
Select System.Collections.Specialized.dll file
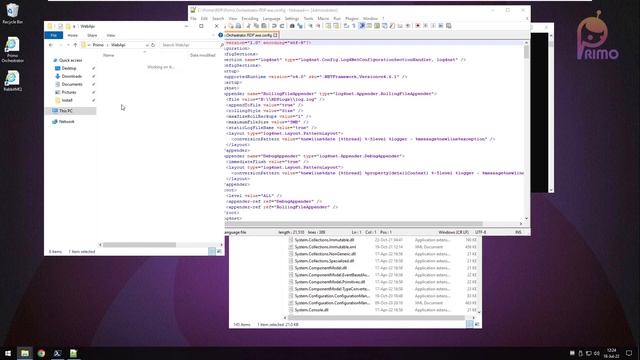coord(324,261)
